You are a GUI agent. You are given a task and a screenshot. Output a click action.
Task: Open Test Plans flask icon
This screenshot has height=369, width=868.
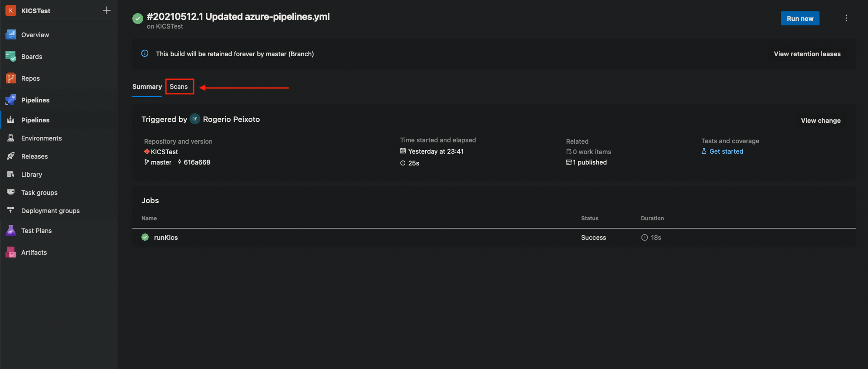pyautogui.click(x=11, y=231)
